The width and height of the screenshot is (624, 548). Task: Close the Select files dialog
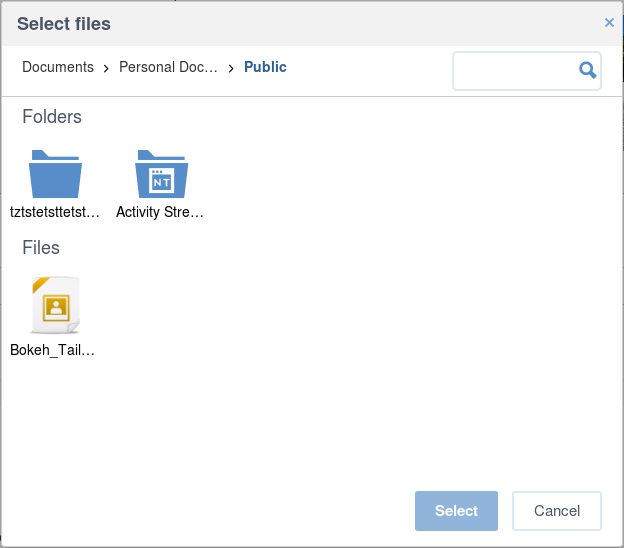pos(609,23)
